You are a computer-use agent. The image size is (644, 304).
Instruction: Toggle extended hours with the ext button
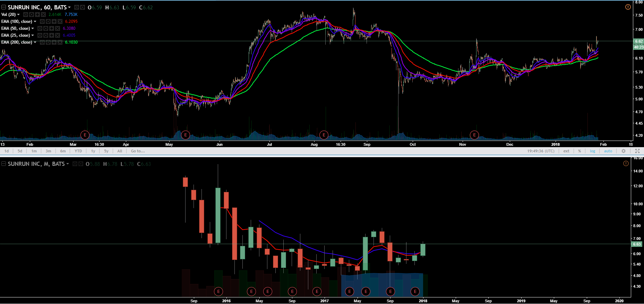tap(566, 151)
